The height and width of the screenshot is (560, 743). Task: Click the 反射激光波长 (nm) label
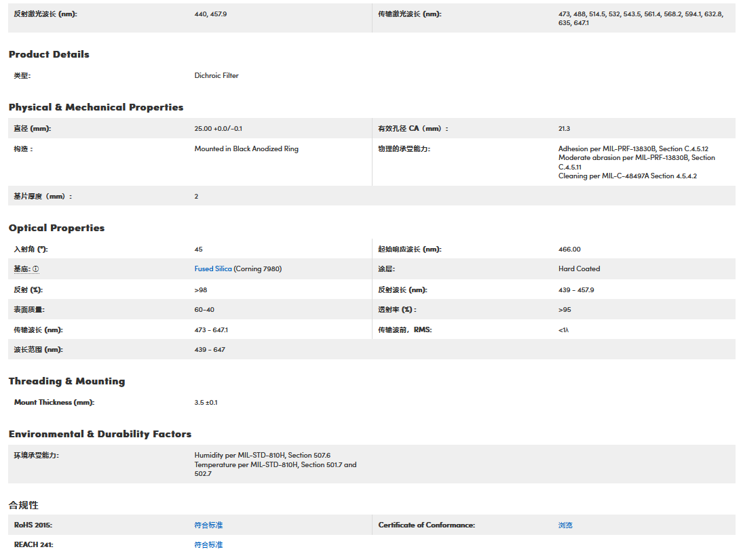[x=45, y=14]
